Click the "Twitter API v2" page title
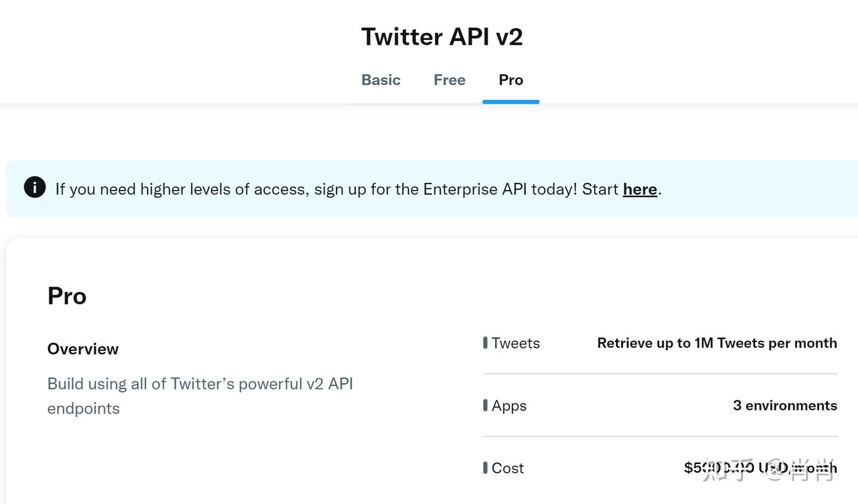This screenshot has height=504, width=858. coord(442,36)
